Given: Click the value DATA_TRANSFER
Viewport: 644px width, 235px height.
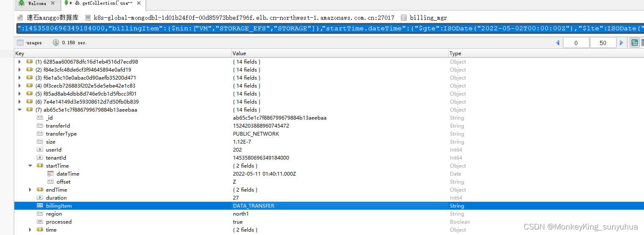Looking at the screenshot, I should coord(254,206).
